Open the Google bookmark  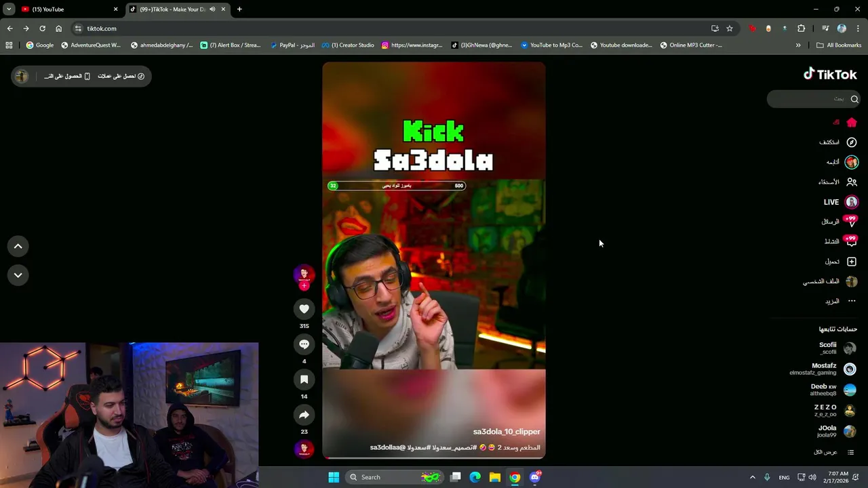coord(39,45)
